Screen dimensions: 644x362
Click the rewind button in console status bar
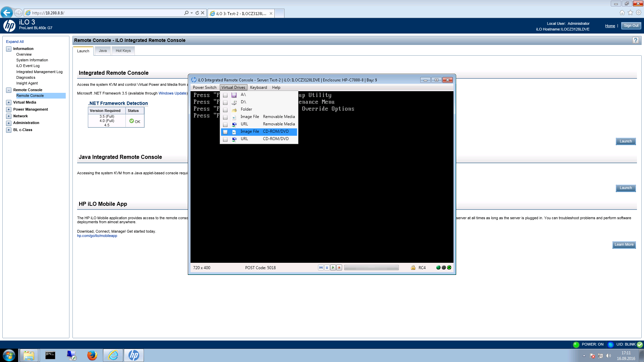point(321,267)
